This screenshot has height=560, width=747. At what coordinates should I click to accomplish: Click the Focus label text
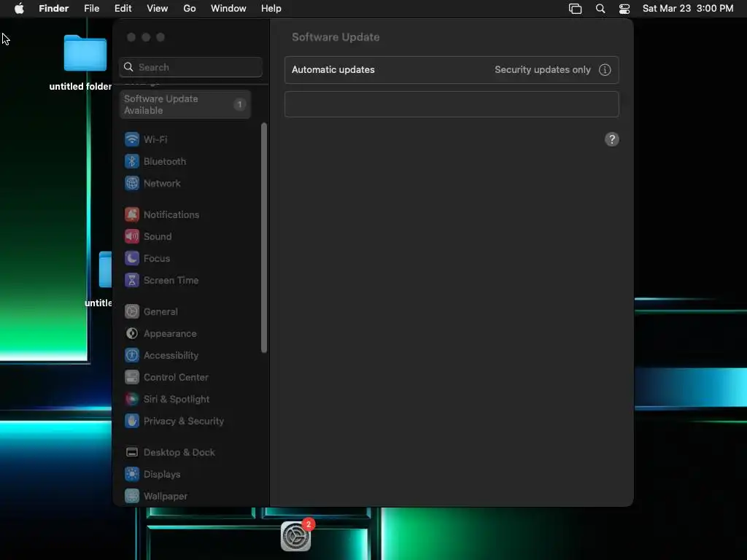coord(157,259)
